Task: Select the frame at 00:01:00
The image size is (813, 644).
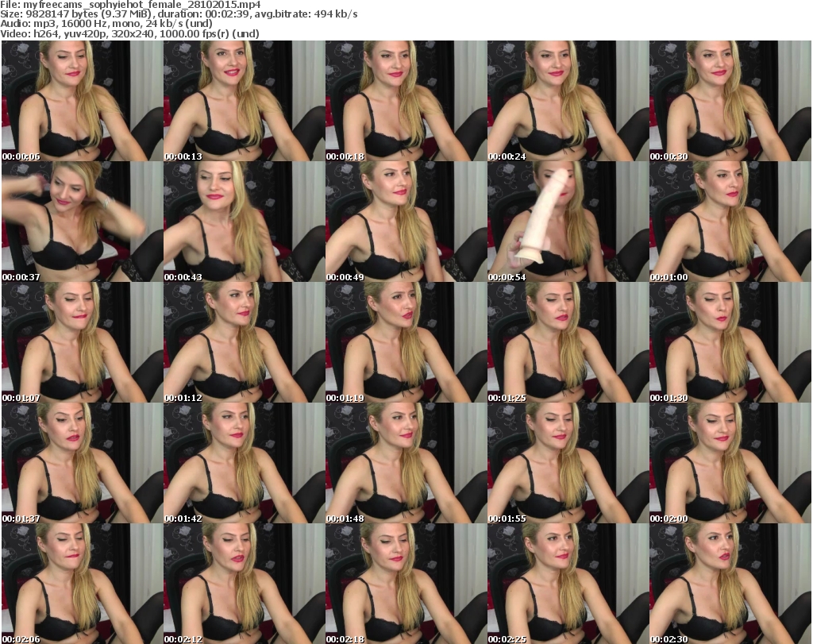Action: click(730, 222)
